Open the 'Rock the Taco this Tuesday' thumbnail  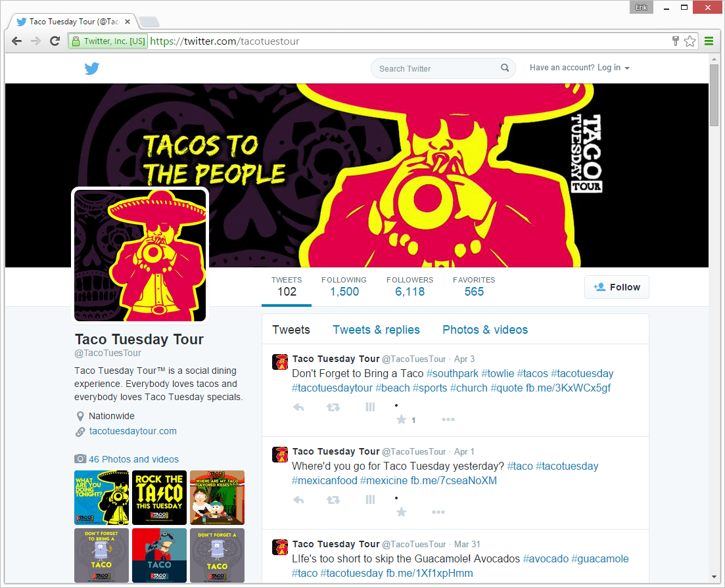click(160, 497)
